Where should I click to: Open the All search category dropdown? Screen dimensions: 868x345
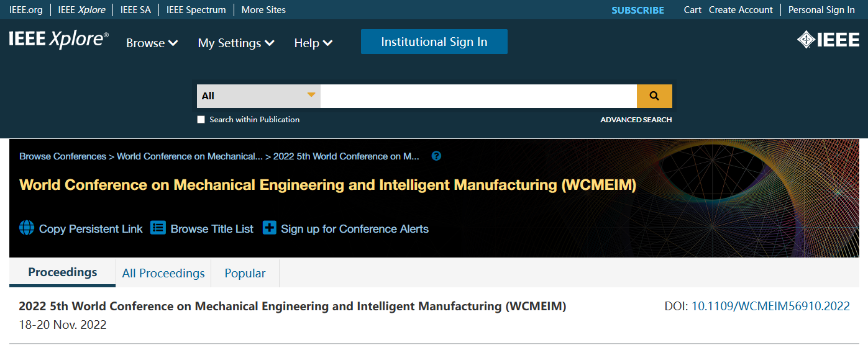click(258, 96)
